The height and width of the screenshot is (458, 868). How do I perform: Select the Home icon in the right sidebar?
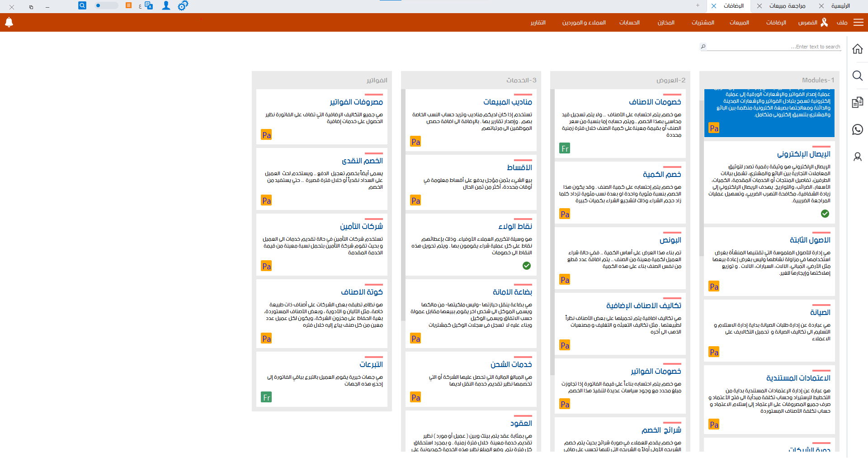(x=857, y=49)
